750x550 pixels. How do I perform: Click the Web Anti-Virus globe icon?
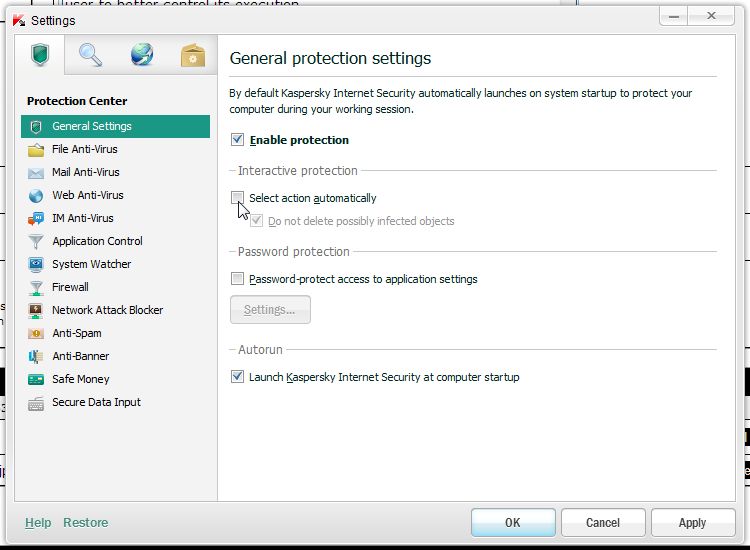(36, 196)
